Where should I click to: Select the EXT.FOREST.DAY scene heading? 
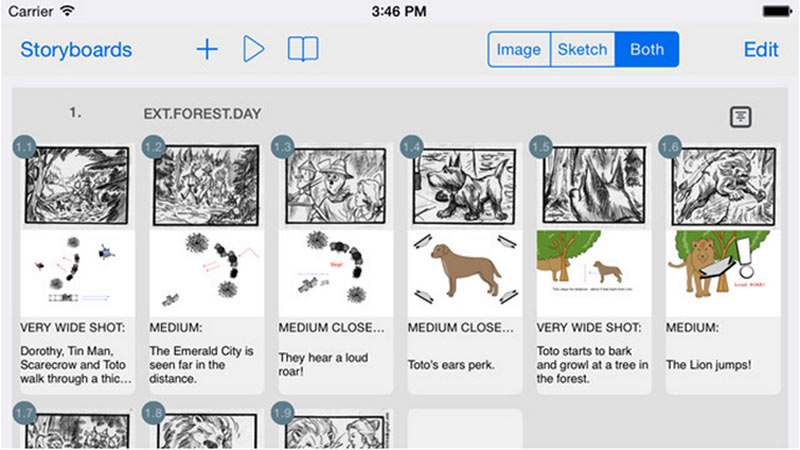click(202, 113)
